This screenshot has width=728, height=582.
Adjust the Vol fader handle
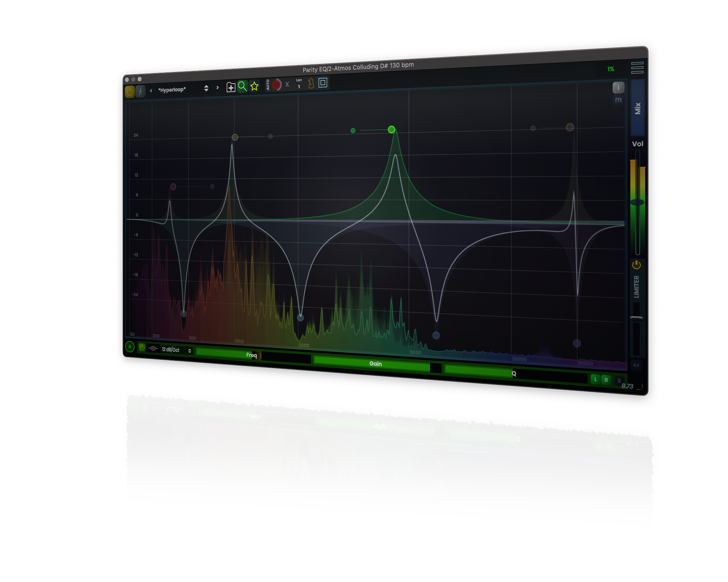coord(637,202)
